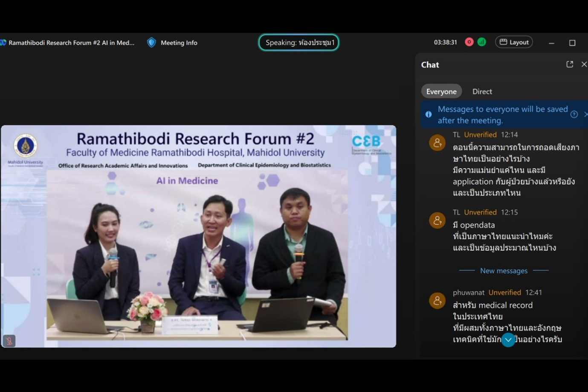Click the 12:14 message about application กับผู้ป่วย

[516, 170]
